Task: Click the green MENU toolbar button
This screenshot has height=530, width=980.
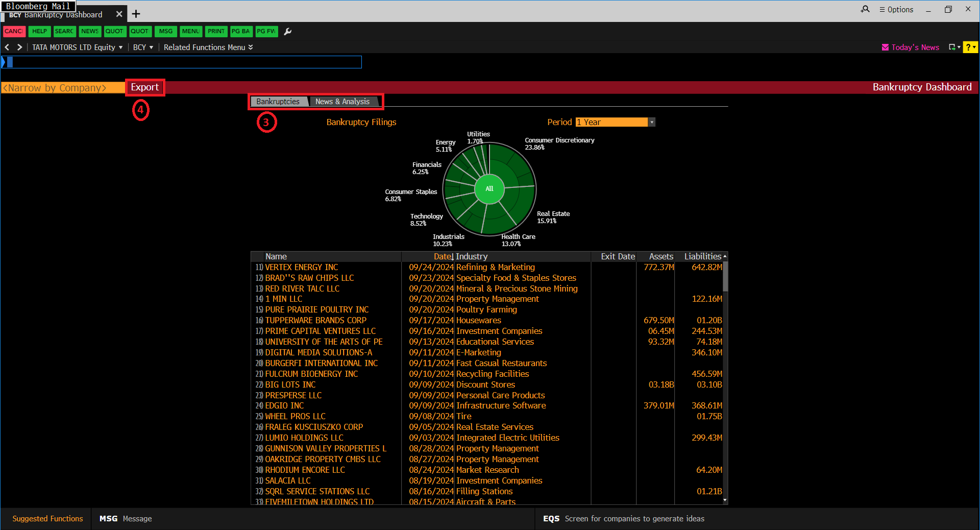Action: click(x=191, y=31)
